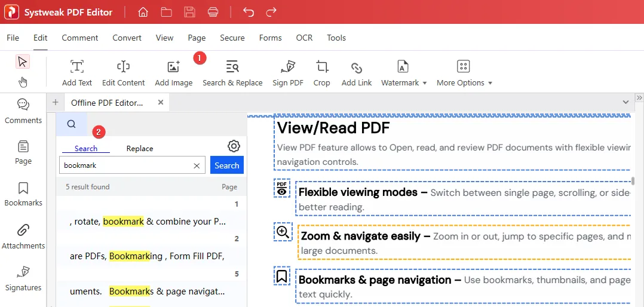Expand the tab list chevron
This screenshot has width=644, height=307.
625,102
